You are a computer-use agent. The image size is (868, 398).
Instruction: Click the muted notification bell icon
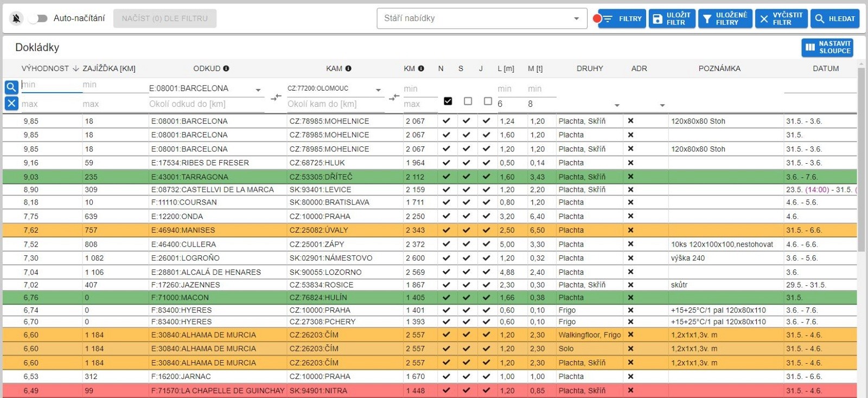[x=16, y=18]
